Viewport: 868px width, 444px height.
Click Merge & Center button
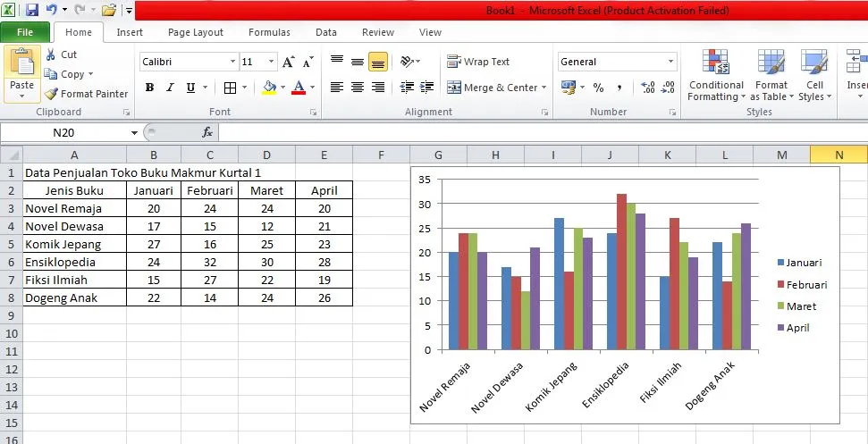tap(493, 88)
